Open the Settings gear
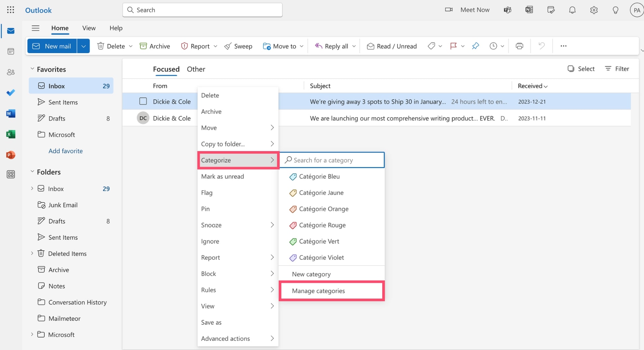 [x=594, y=10]
